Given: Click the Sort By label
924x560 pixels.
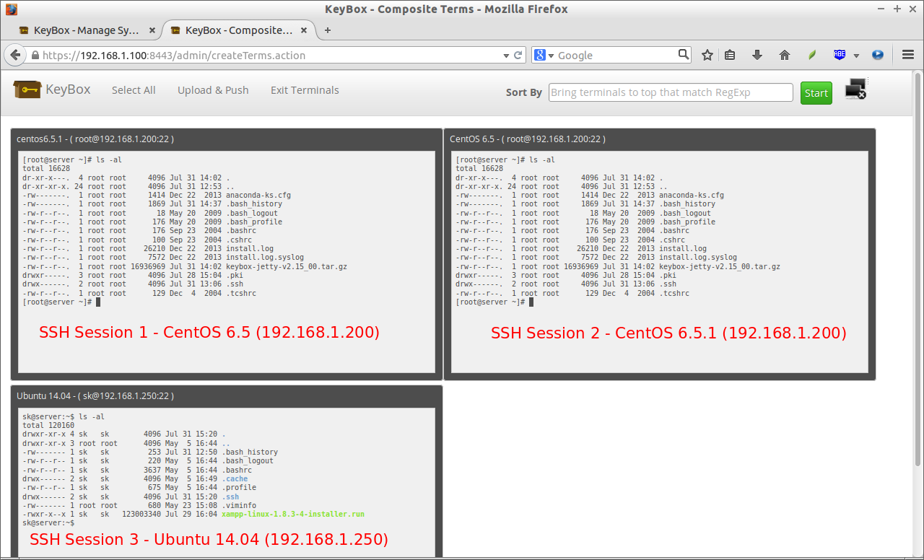Looking at the screenshot, I should (x=524, y=92).
